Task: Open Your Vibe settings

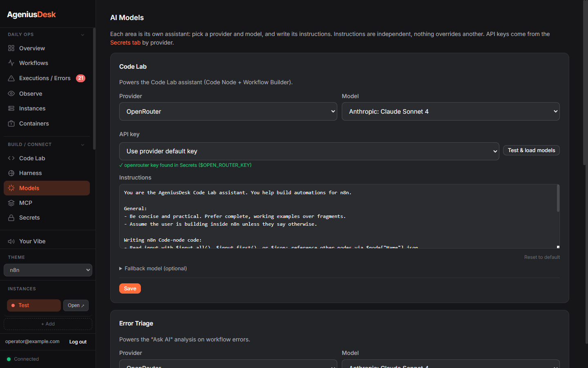Action: point(47,241)
